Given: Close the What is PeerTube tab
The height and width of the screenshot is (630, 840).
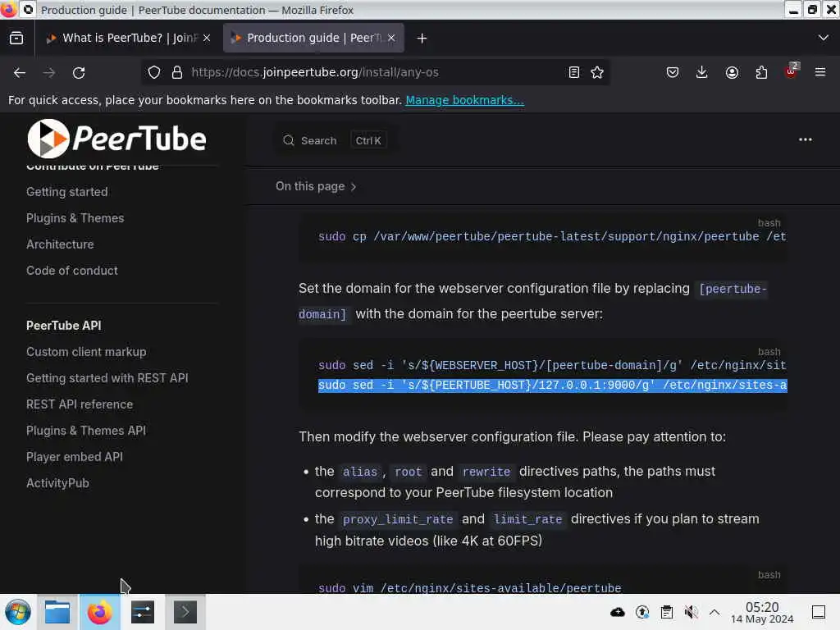Looking at the screenshot, I should tap(207, 38).
